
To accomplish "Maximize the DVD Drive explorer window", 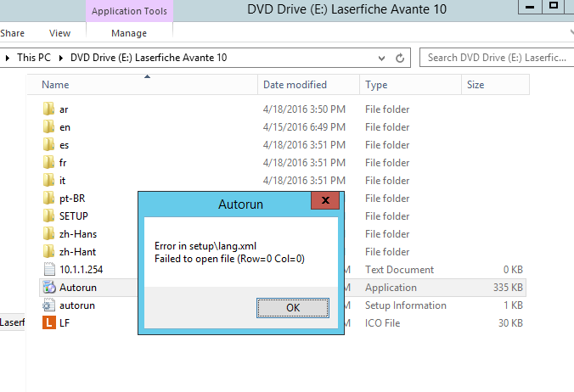I will click(554, 6).
